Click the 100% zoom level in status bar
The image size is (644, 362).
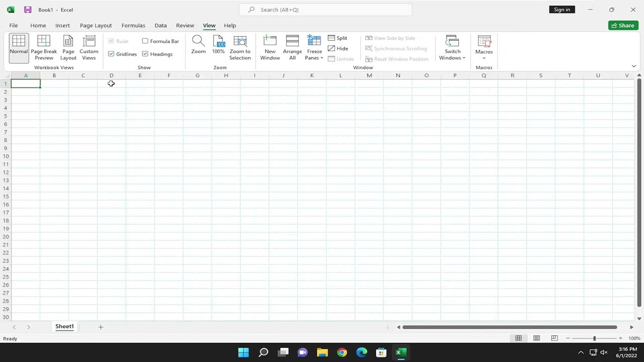click(x=634, y=338)
